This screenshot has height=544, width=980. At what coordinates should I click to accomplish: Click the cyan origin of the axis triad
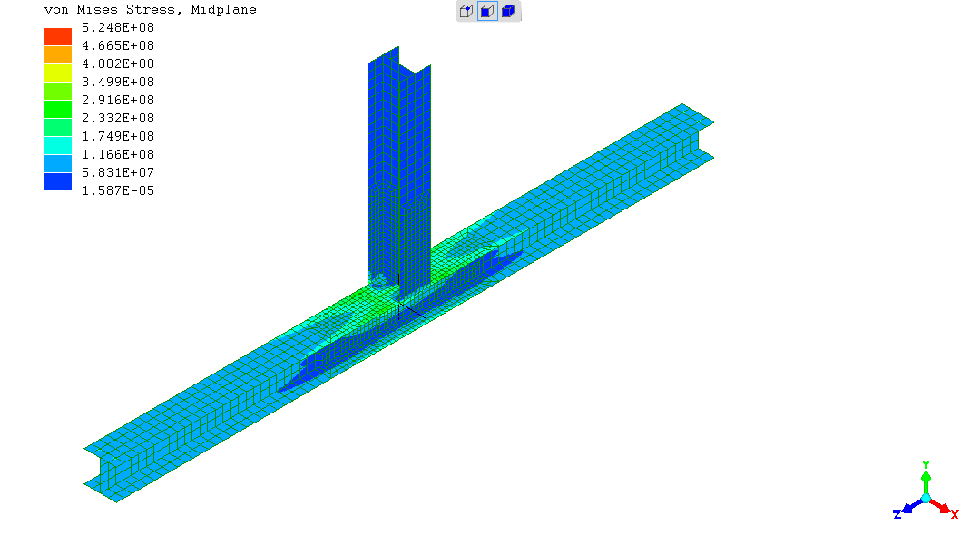[x=926, y=499]
